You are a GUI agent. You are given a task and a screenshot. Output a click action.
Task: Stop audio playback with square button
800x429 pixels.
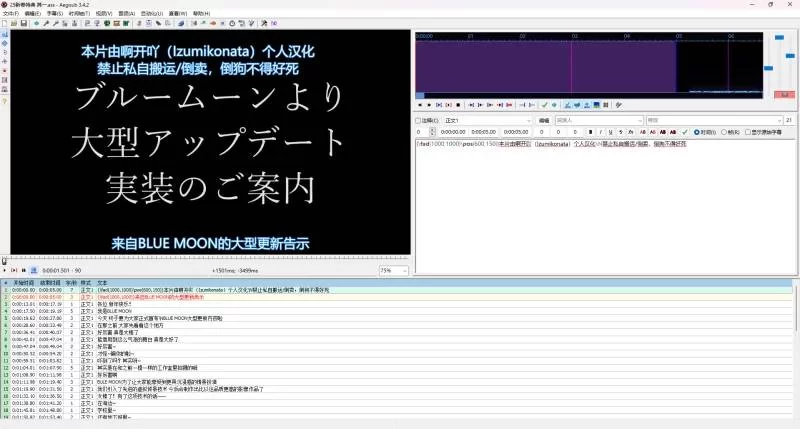coord(458,105)
